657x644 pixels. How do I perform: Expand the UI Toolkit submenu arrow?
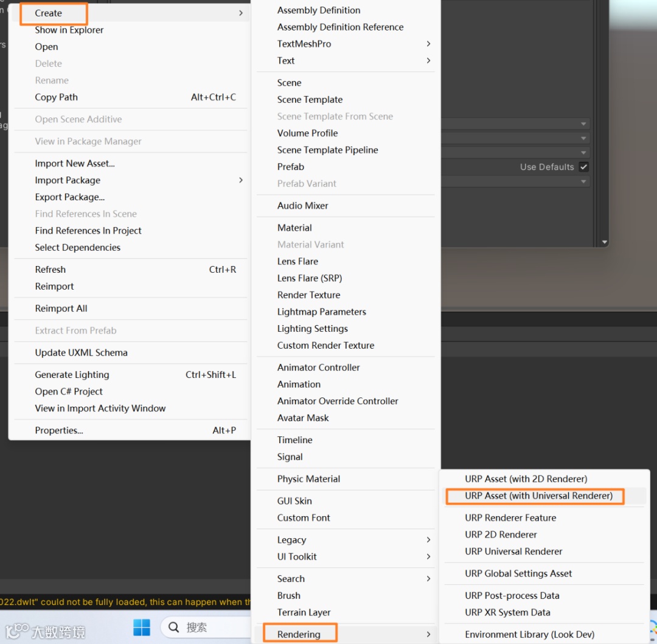[428, 556]
